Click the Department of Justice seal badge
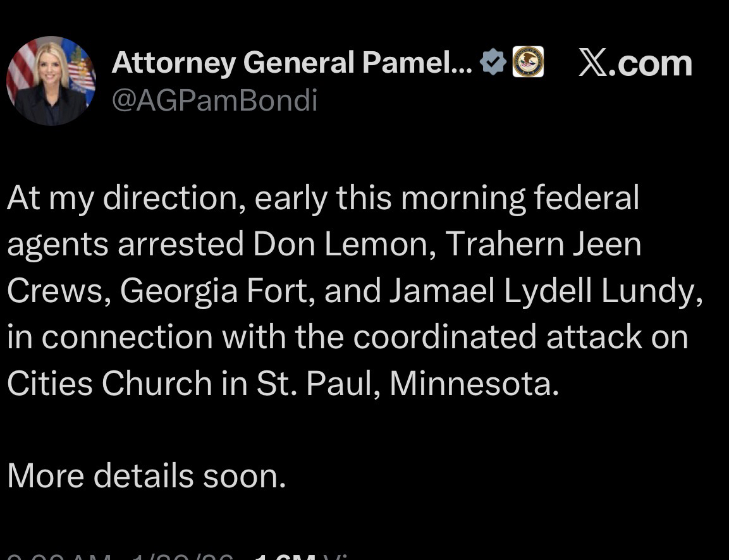729x560 pixels. (x=528, y=63)
